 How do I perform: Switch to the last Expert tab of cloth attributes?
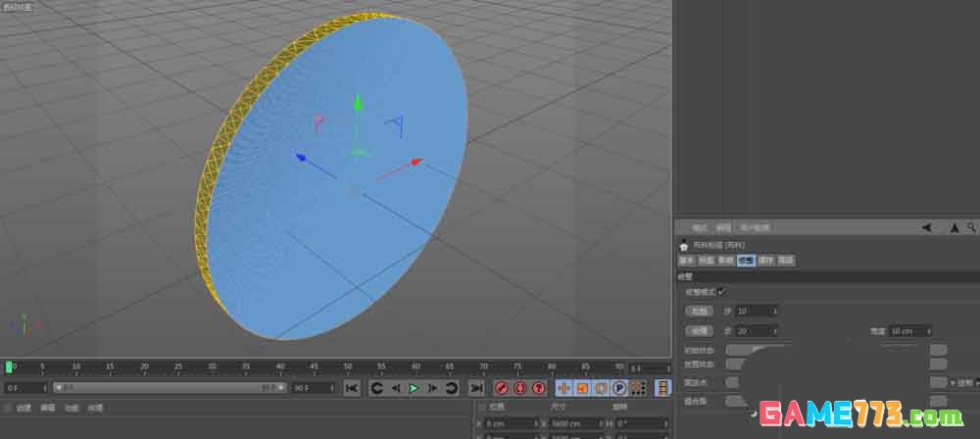click(x=786, y=260)
